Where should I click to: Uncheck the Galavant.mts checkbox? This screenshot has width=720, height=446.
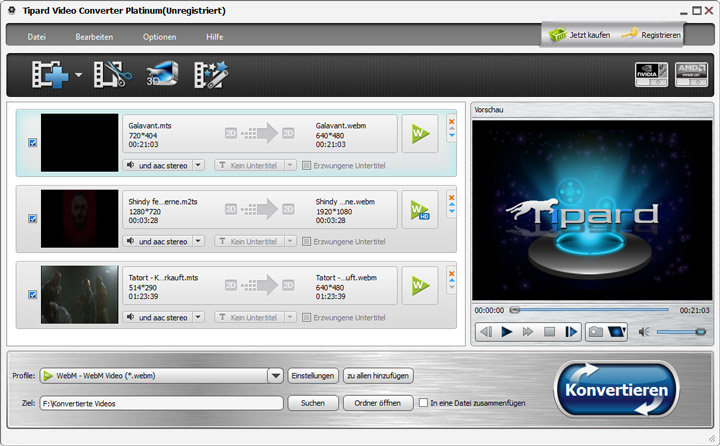(x=33, y=142)
